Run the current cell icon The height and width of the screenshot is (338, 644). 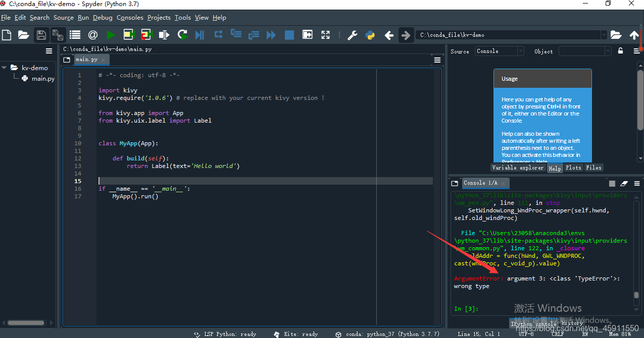[128, 35]
